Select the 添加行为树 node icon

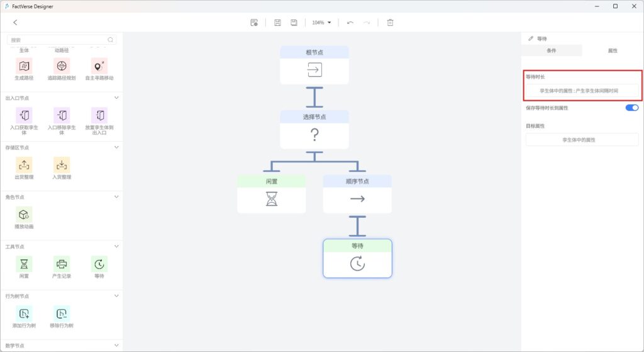coord(24,313)
